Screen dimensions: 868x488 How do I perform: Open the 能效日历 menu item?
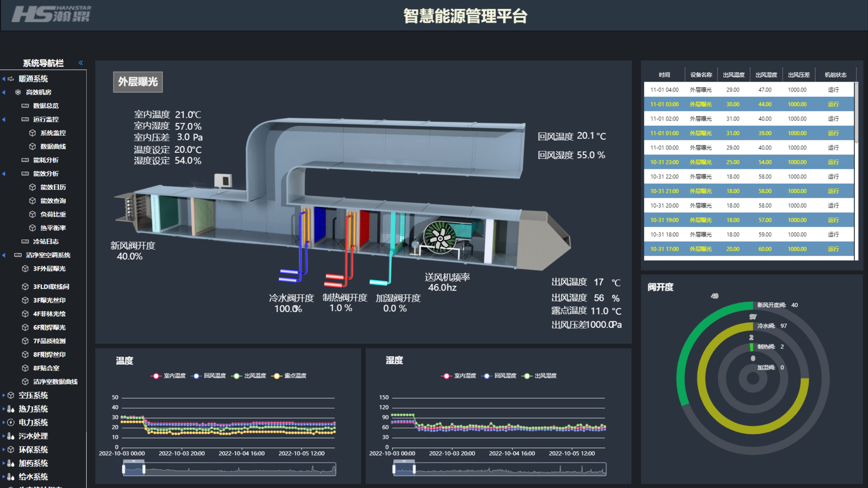[x=53, y=187]
